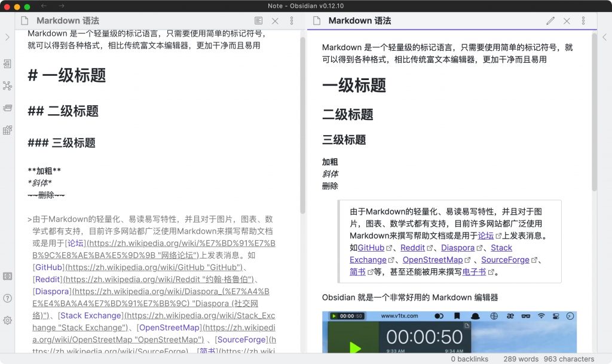Open the Reddit link in the preview
Screen dimensions: 612x364
coord(412,247)
